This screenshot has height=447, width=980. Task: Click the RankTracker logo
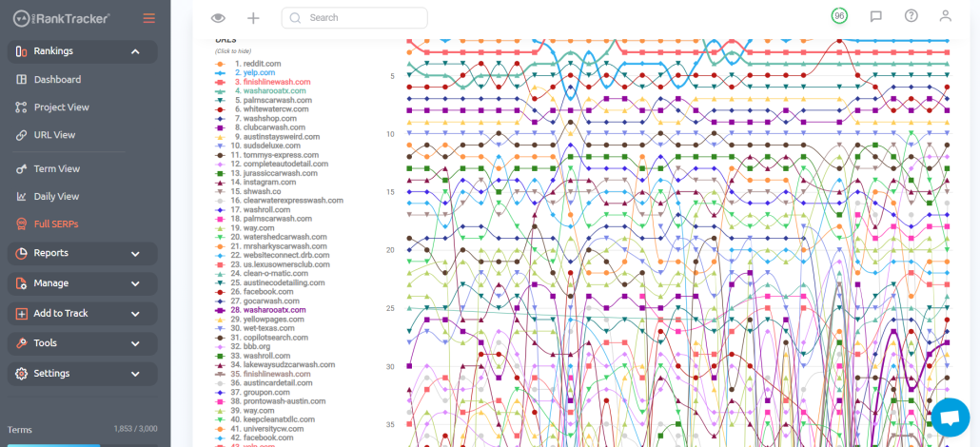[61, 18]
